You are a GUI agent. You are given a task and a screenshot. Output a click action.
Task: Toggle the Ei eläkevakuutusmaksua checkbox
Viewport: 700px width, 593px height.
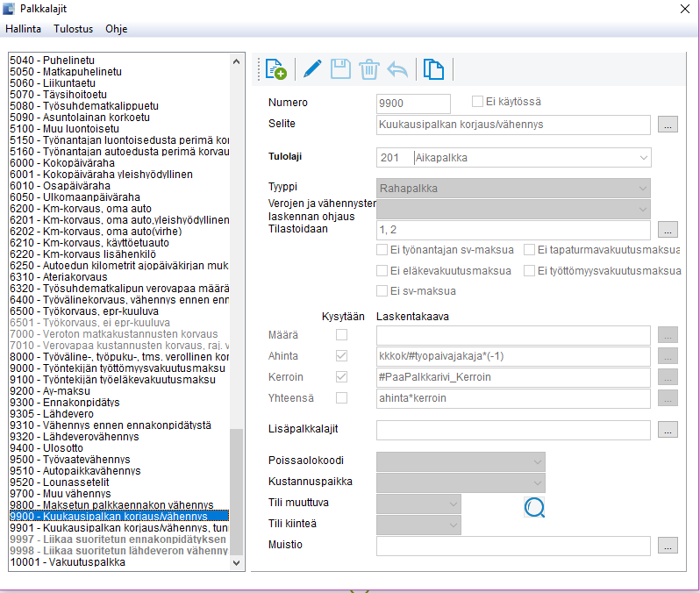tap(382, 270)
